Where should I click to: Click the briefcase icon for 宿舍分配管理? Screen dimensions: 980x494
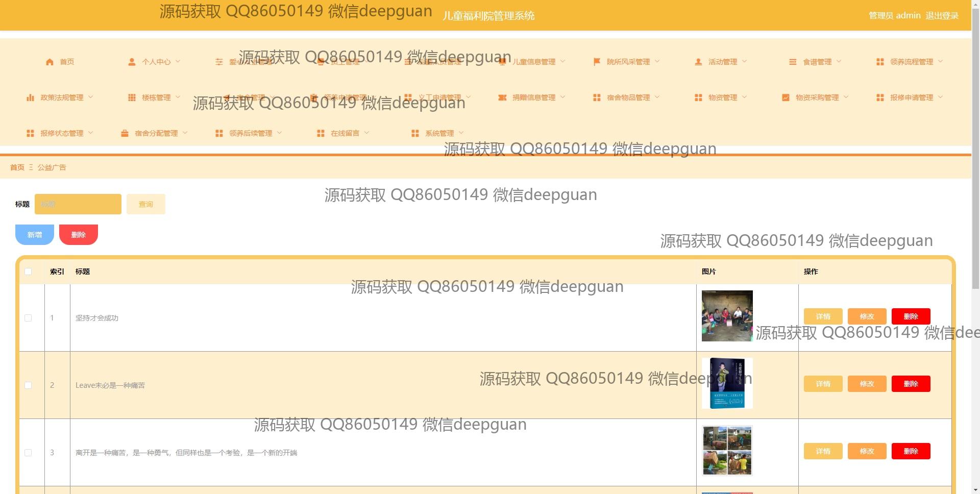[x=125, y=133]
